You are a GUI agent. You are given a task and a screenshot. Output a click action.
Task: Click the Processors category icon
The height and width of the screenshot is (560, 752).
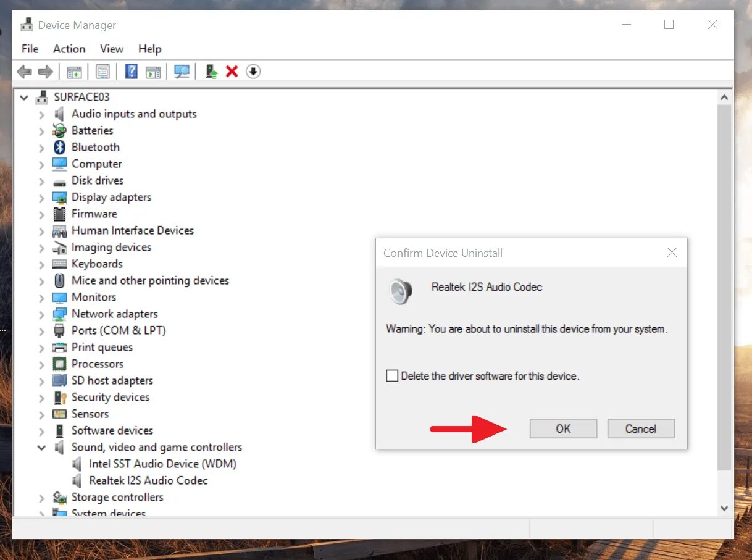59,364
